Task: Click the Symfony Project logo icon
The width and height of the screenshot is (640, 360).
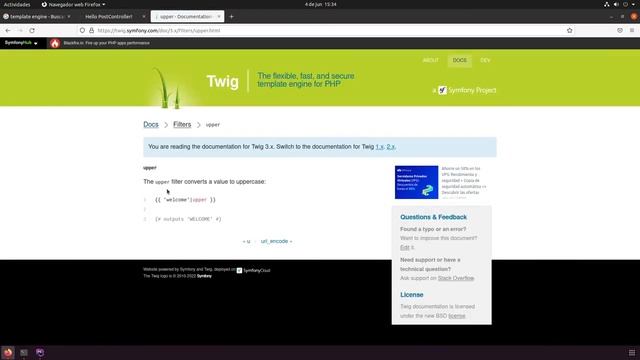Action: [442, 90]
